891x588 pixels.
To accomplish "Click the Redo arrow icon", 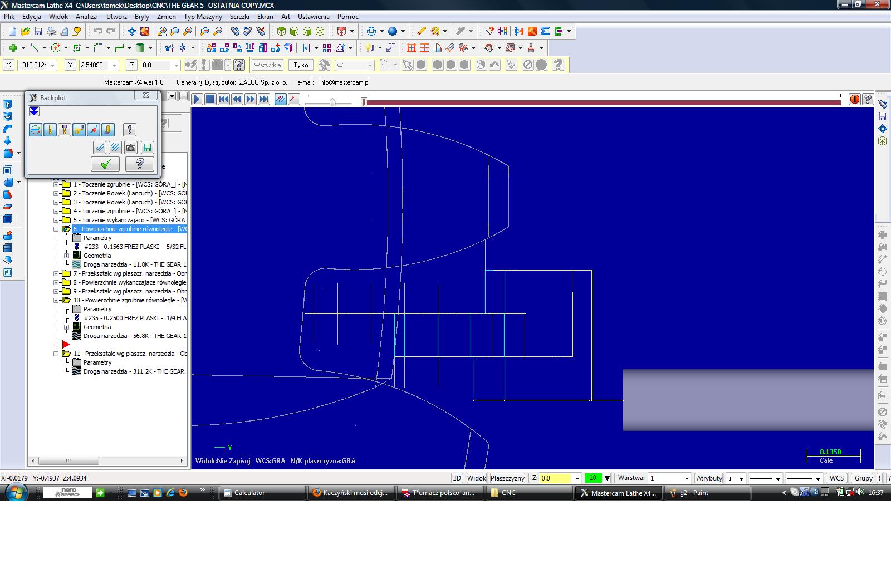I will 111,32.
